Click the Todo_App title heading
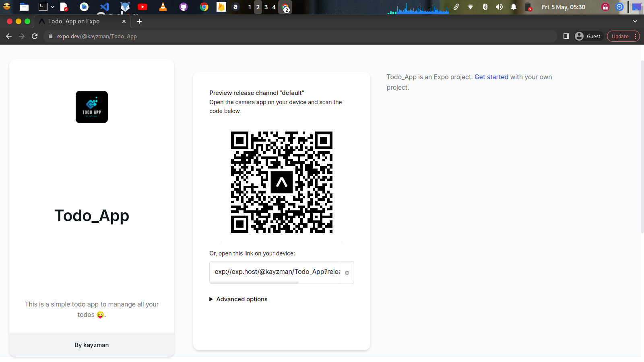This screenshot has width=644, height=362. pos(92,216)
